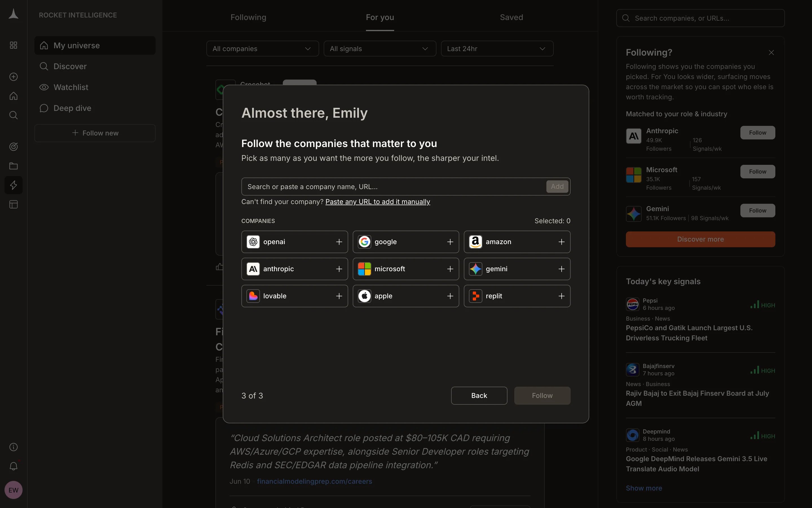This screenshot has height=508, width=812.
Task: Open financialmodelingprep.com/careers link
Action: click(314, 481)
